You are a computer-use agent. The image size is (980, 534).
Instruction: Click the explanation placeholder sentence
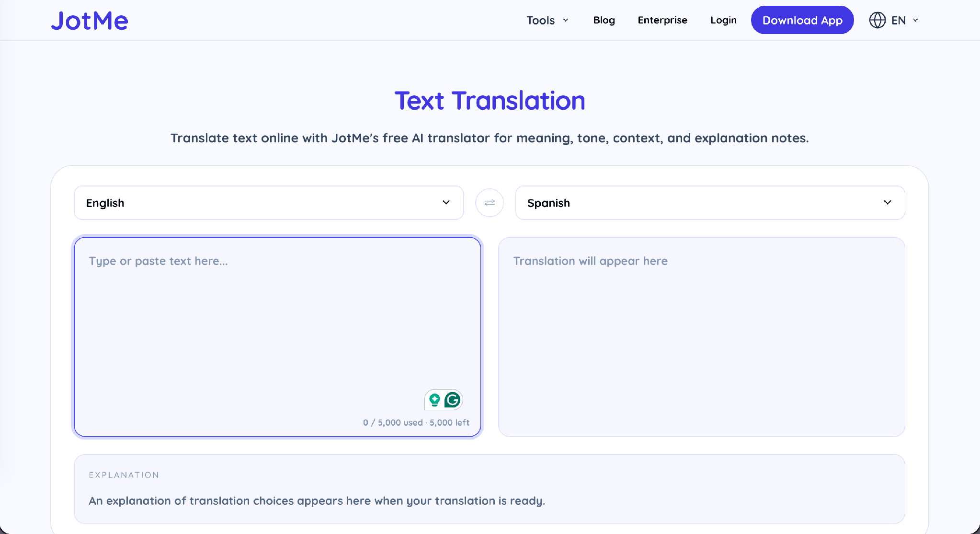point(317,501)
